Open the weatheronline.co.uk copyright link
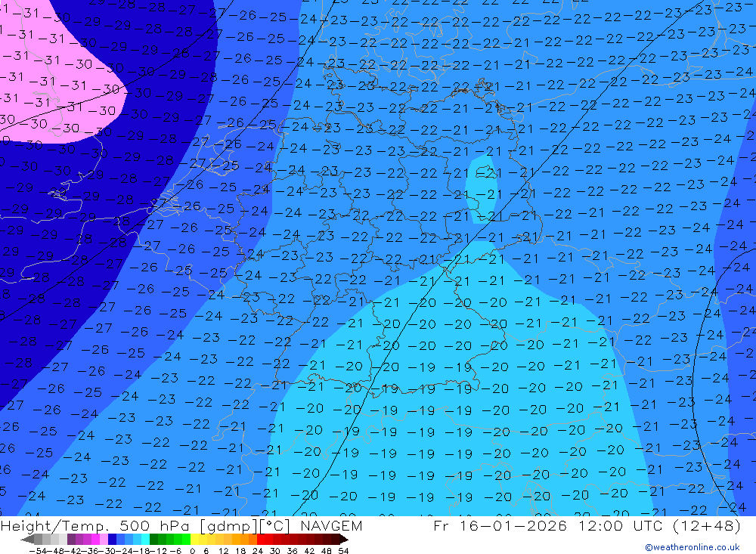 (x=692, y=547)
